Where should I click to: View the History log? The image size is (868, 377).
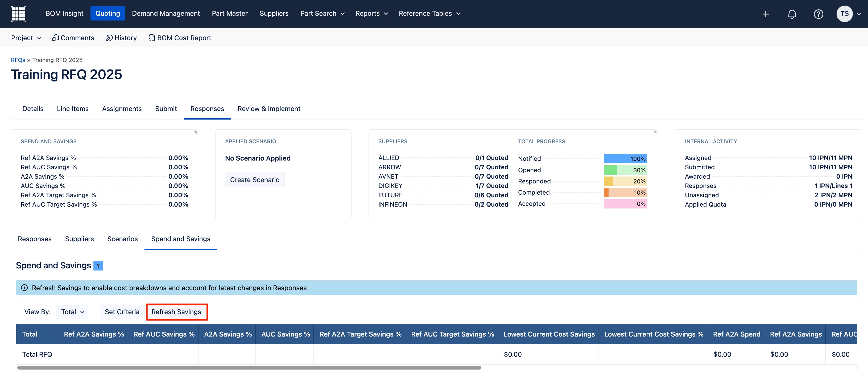pos(121,38)
